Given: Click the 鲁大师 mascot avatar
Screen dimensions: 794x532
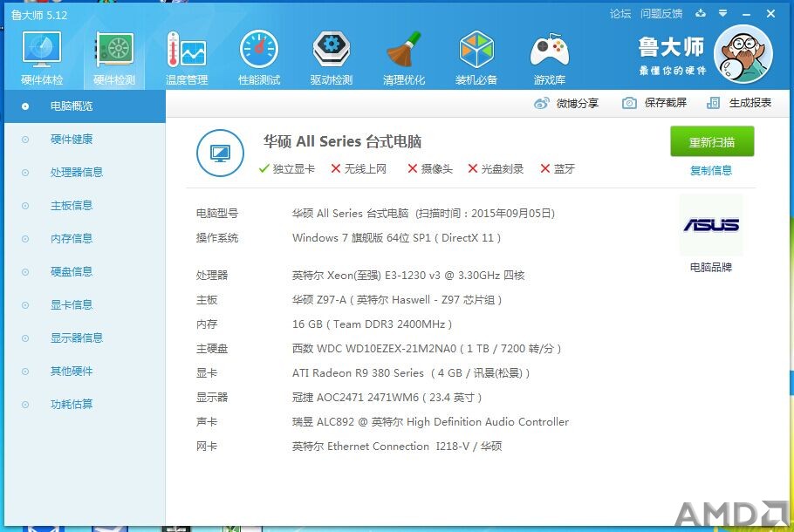Looking at the screenshot, I should pos(743,54).
